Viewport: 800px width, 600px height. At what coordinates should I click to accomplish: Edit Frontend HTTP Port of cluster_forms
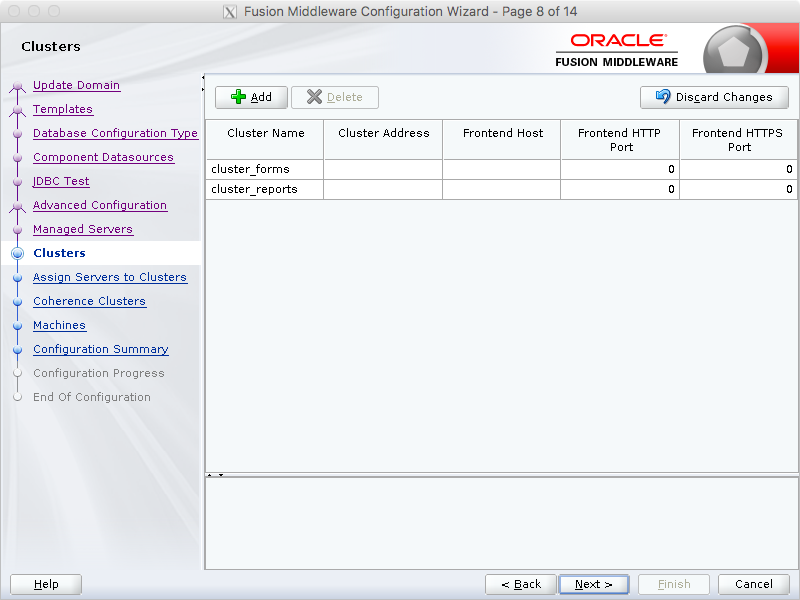(620, 169)
